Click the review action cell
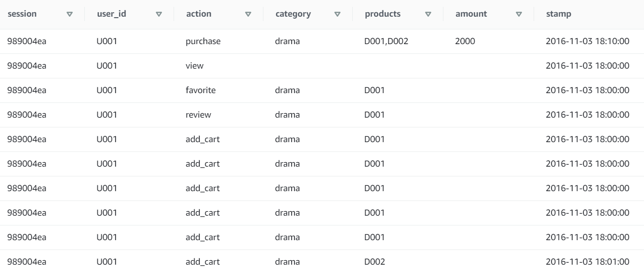The width and height of the screenshot is (644, 273). pyautogui.click(x=198, y=115)
